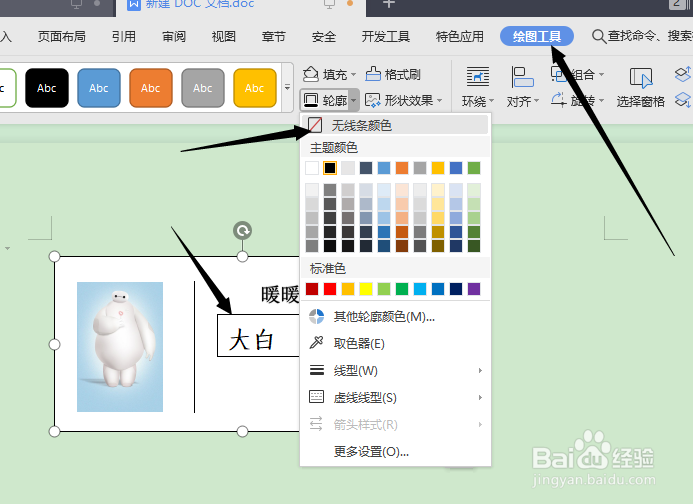The height and width of the screenshot is (504, 693).
Task: Select the orange Abc shape style
Action: [151, 88]
